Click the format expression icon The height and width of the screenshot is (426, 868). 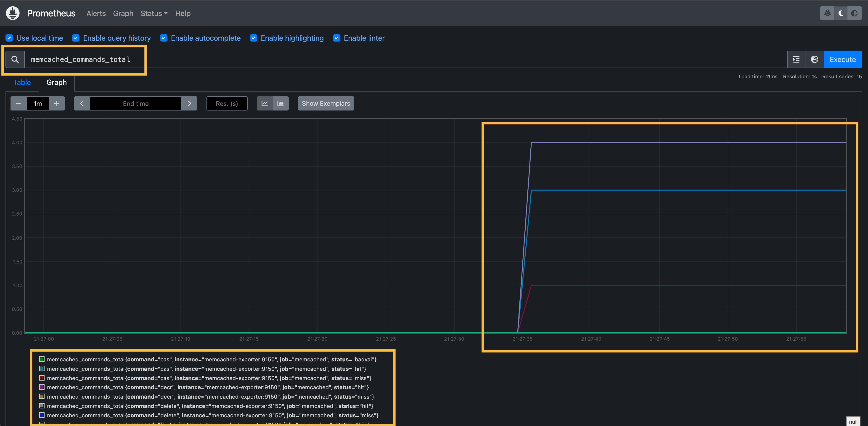(x=796, y=60)
